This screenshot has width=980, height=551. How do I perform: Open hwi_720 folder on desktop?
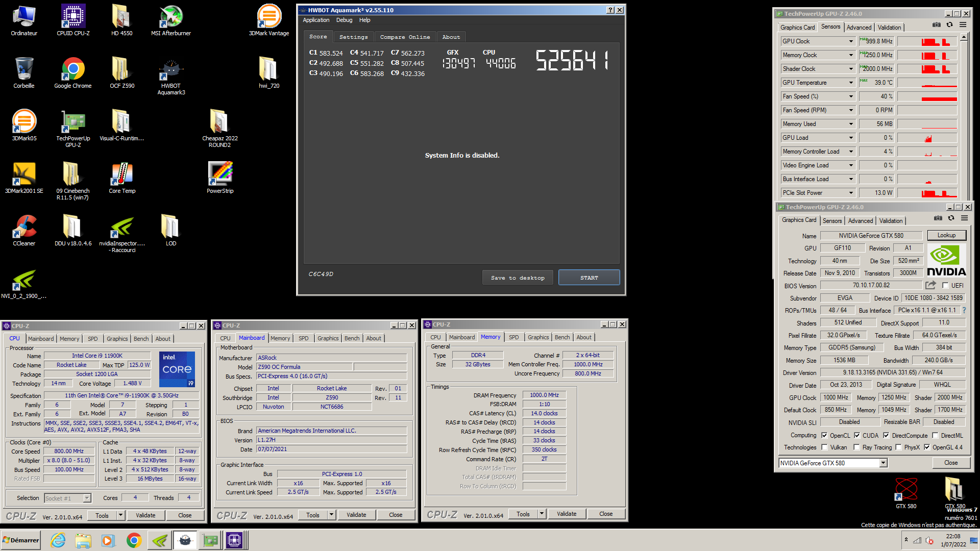(x=269, y=73)
